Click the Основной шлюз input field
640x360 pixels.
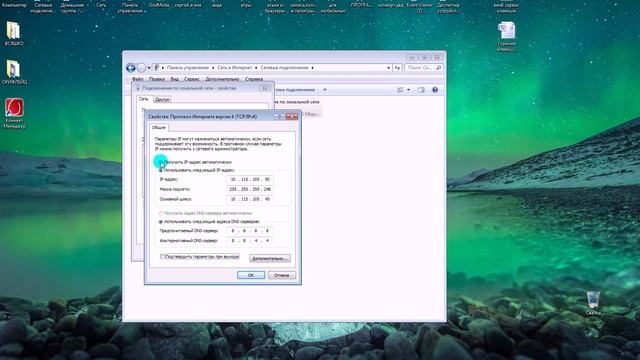click(250, 199)
